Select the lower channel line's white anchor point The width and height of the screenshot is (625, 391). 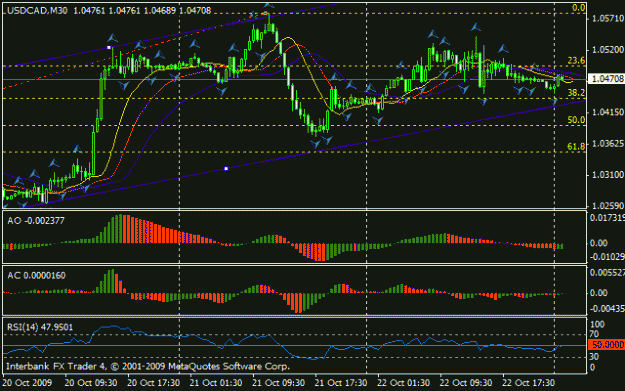(226, 169)
